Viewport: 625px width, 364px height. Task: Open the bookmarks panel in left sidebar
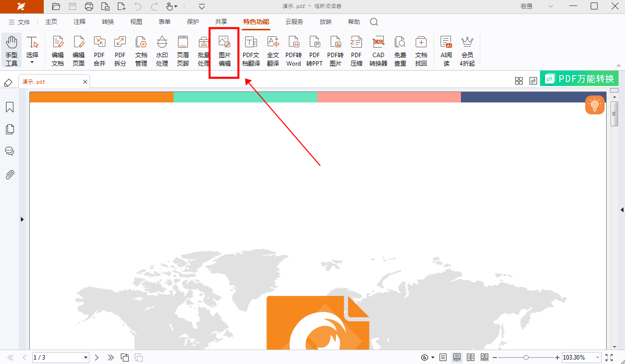coord(9,107)
